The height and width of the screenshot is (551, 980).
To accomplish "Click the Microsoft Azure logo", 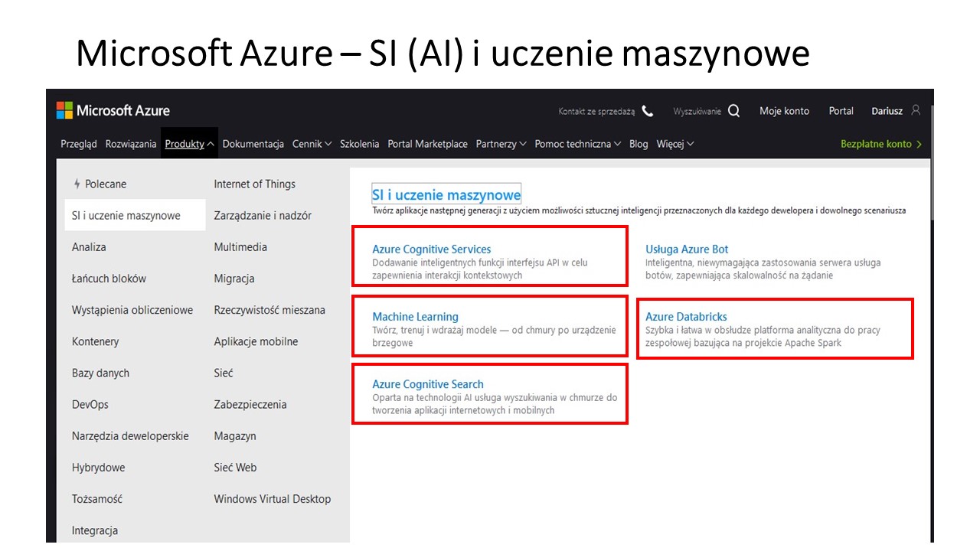I will click(113, 111).
